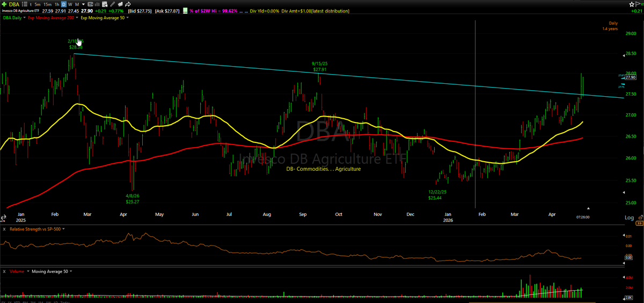Viewport: 644px width, 303px height.
Task: Click the 9/15/25 $27.91 high label
Action: tap(320, 66)
